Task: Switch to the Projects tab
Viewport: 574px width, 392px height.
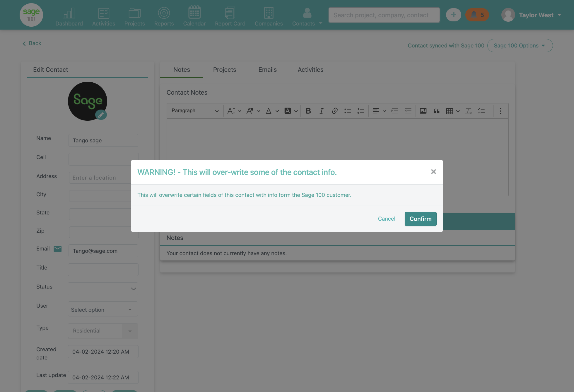Action: tap(225, 70)
